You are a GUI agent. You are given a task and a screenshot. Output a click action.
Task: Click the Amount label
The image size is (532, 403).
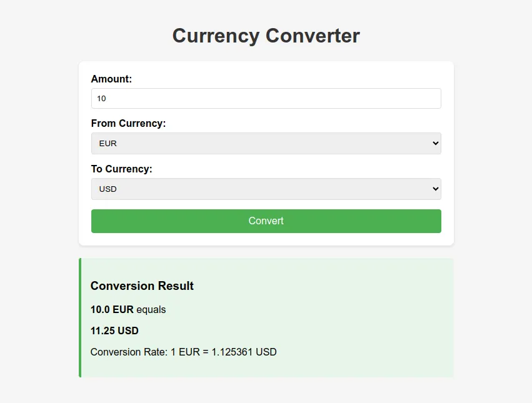(x=111, y=79)
